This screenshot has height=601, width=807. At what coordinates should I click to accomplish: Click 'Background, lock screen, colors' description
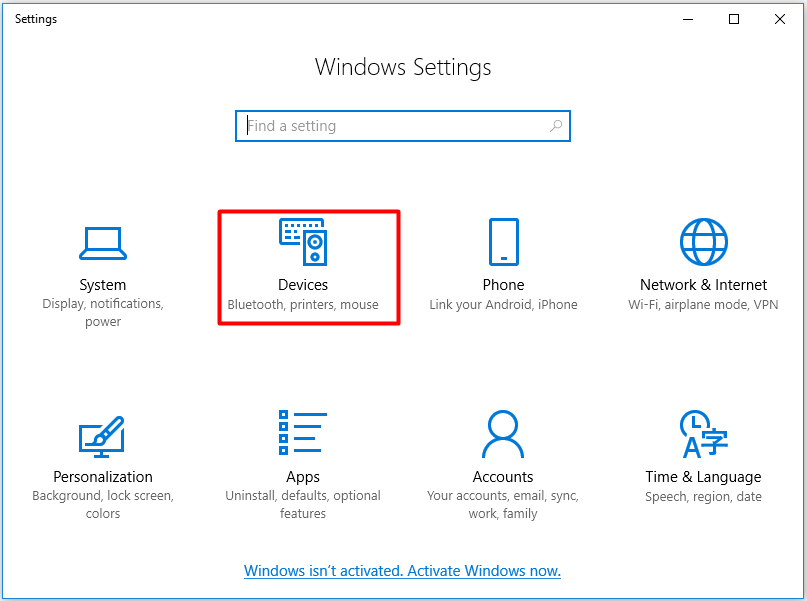coord(103,504)
